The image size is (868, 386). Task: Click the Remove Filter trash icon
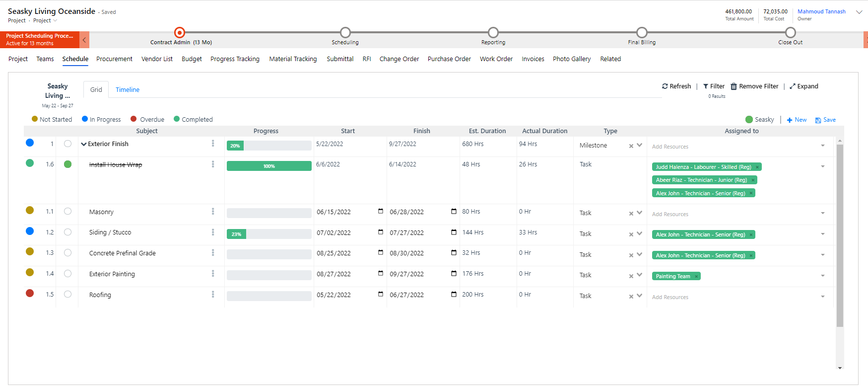[x=734, y=86]
